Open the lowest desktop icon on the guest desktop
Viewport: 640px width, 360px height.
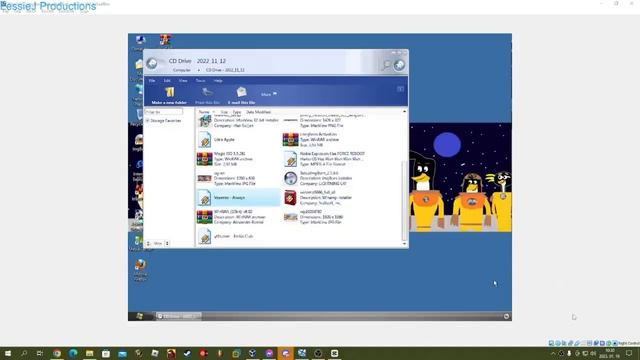point(140,265)
